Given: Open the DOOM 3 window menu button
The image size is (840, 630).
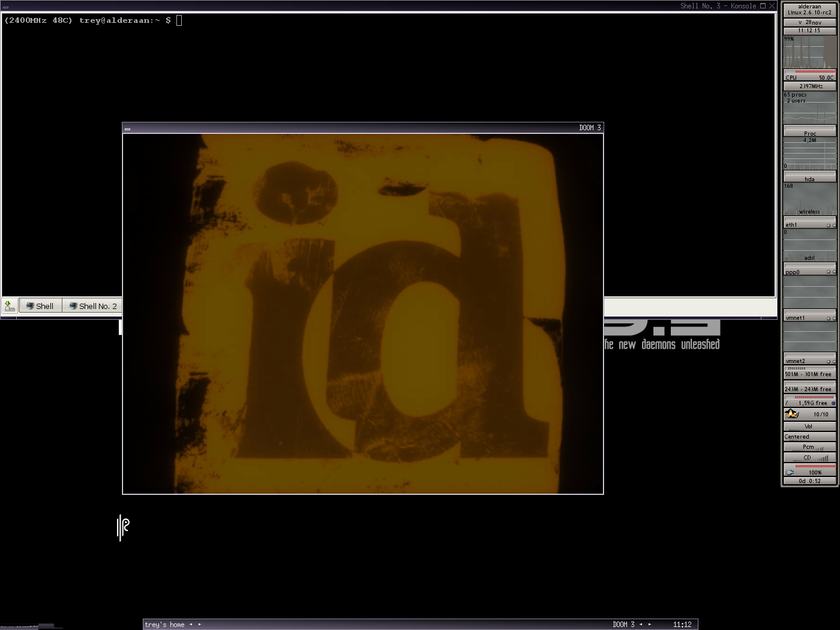Looking at the screenshot, I should (127, 128).
